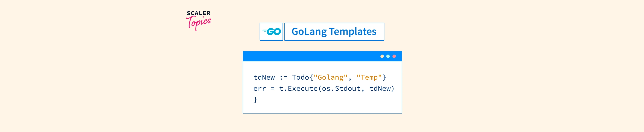
Task: Click the Go language logo
Action: coord(271,32)
